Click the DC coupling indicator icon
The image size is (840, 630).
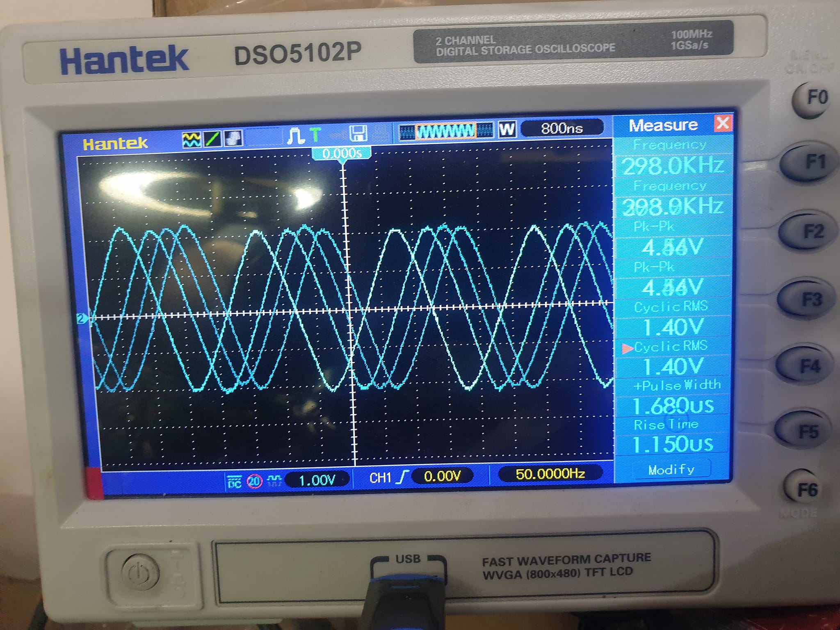click(234, 482)
